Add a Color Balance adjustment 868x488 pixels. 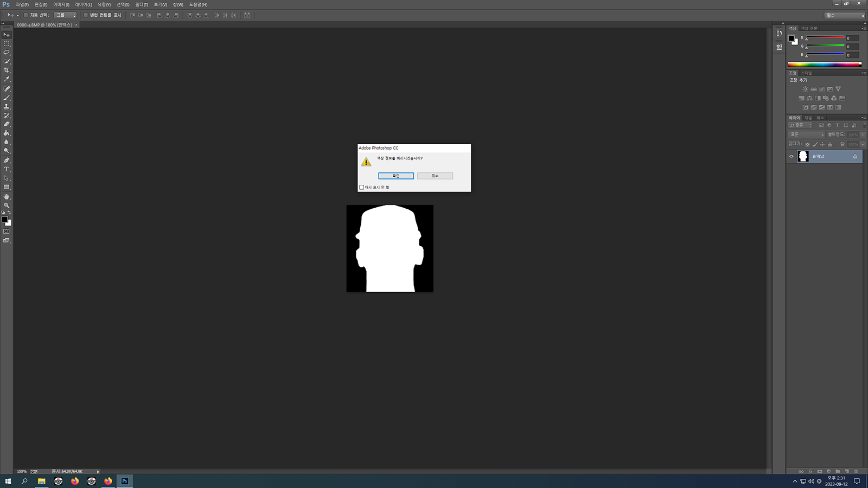click(809, 98)
